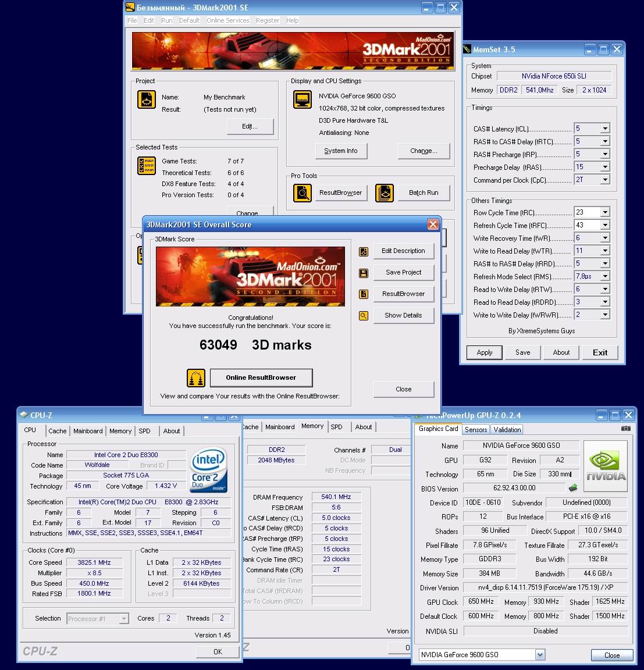Screen dimensions: 644x670
Task: Open Row Cycle Time (tRC) dropdown
Action: [605, 212]
